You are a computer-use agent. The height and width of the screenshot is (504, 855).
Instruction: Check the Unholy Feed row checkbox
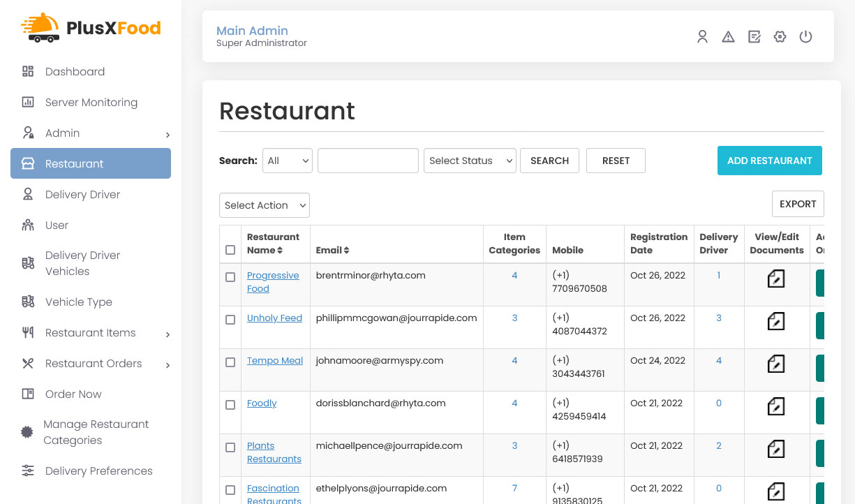tap(230, 320)
